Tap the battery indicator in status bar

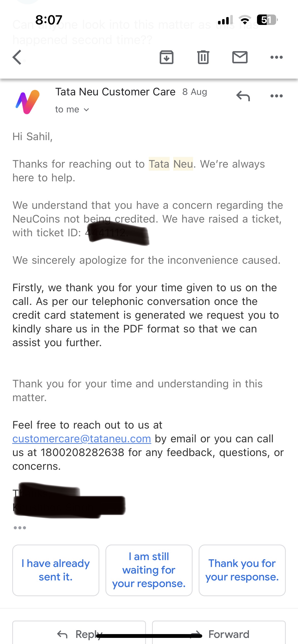point(267,20)
